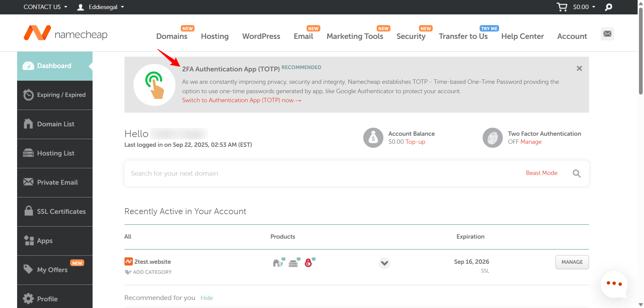Open the Domains menu

click(172, 36)
